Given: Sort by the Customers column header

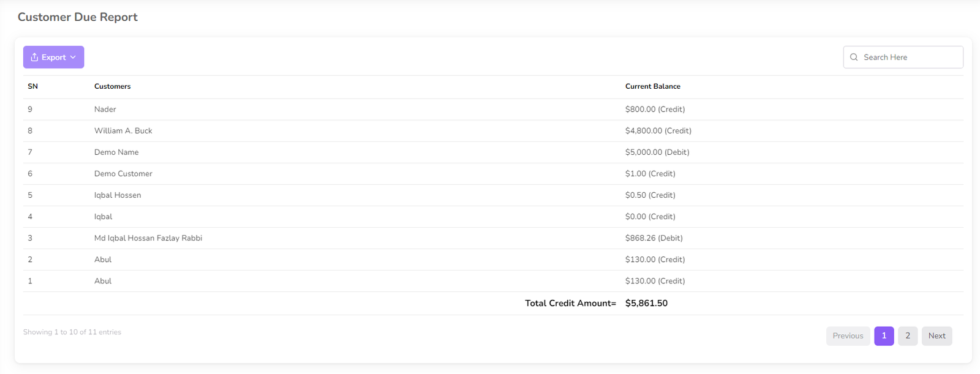Looking at the screenshot, I should 113,86.
